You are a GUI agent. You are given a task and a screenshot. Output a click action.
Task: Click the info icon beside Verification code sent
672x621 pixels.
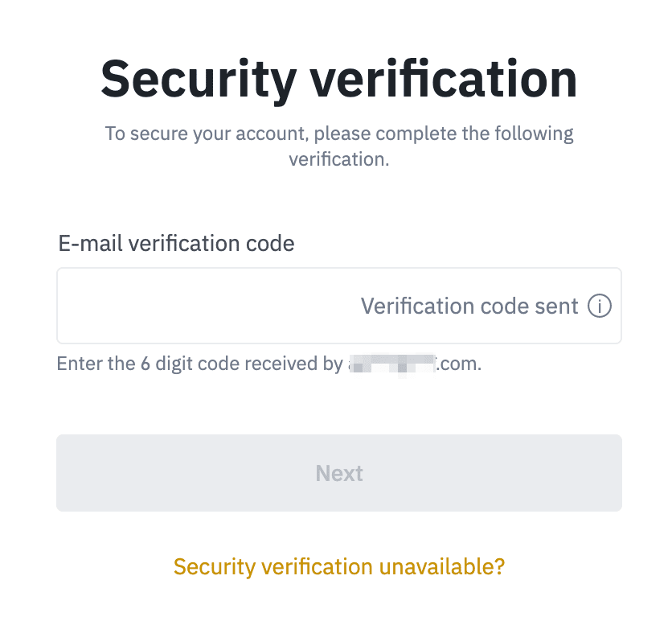600,306
